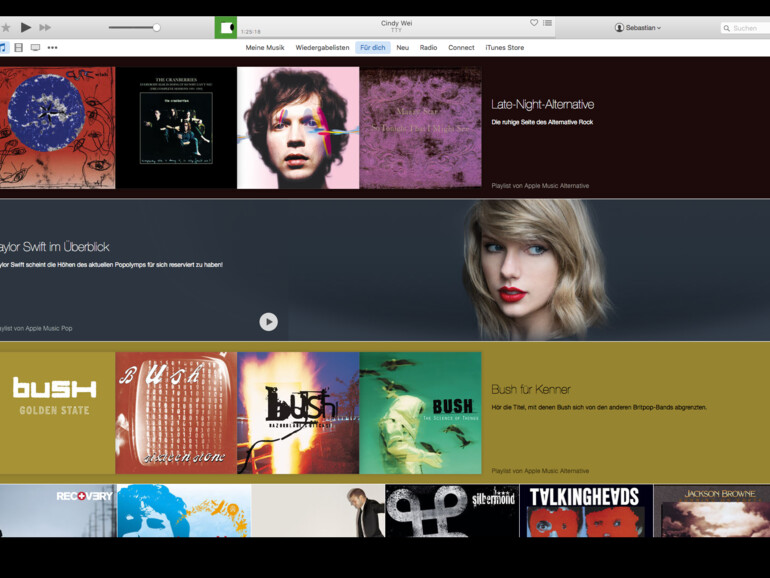Viewport: 770px width, 578px height.
Task: Click the elapsed time 1:25:18 display
Action: coord(251,32)
